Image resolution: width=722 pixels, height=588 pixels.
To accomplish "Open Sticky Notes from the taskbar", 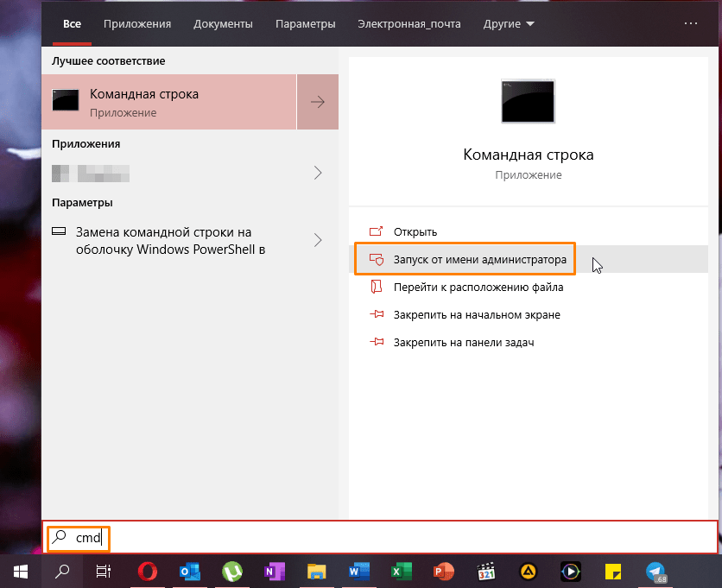I will tap(613, 572).
